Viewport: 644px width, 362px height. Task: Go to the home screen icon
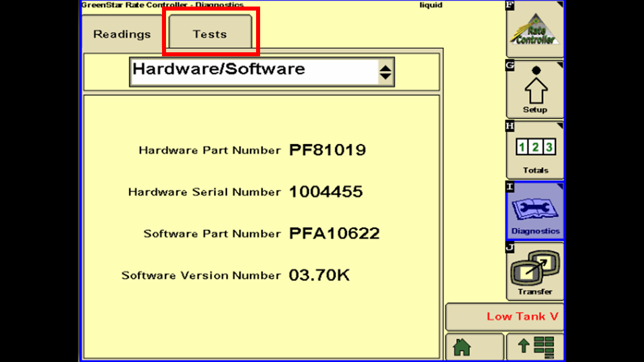point(474,346)
